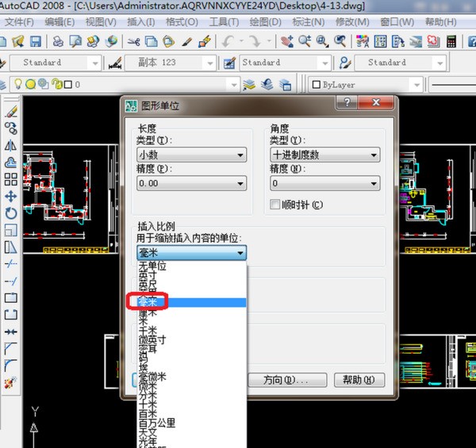Choose 无单位 from the dropdown list
Image resolution: width=476 pixels, height=448 pixels.
tap(154, 267)
